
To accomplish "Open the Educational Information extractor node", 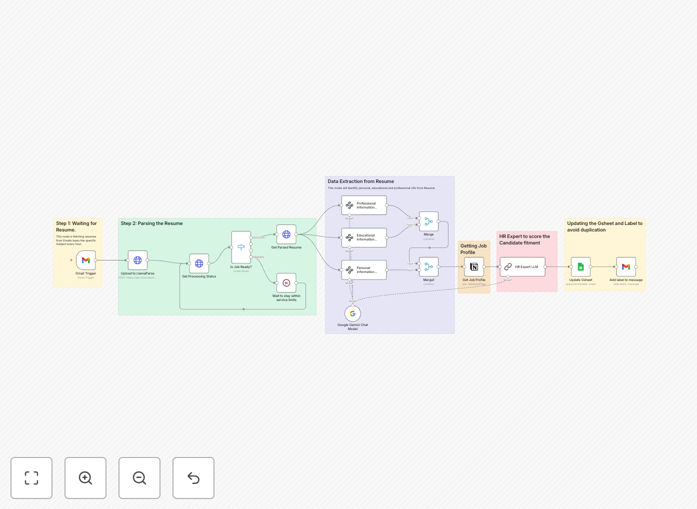I will [364, 237].
